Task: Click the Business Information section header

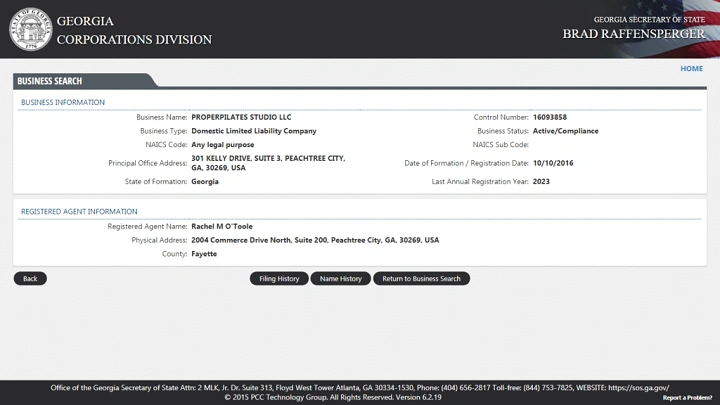Action: click(x=63, y=102)
